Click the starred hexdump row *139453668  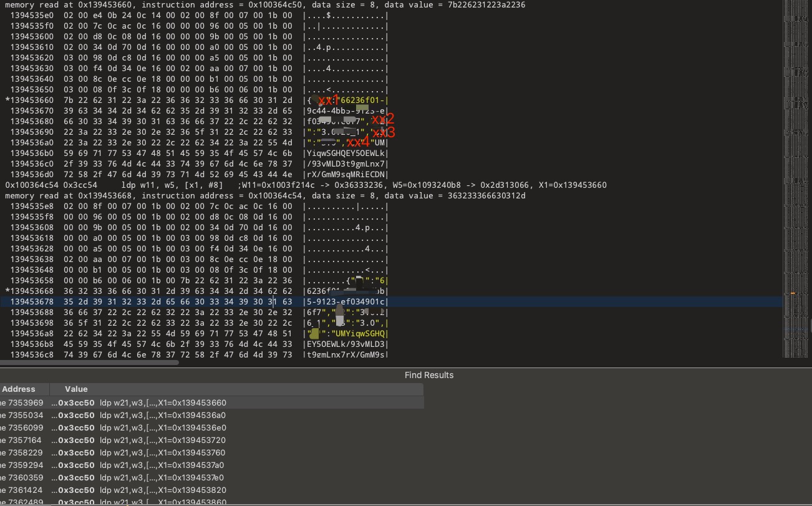click(x=196, y=291)
